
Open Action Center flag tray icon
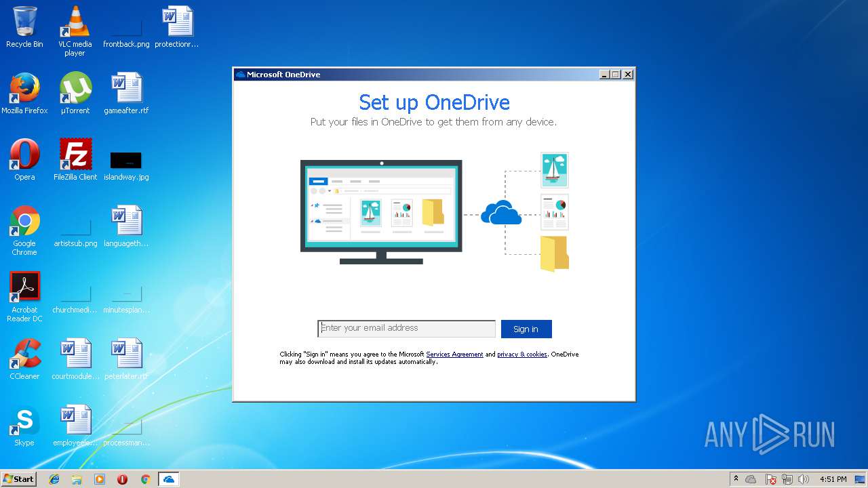pos(770,479)
